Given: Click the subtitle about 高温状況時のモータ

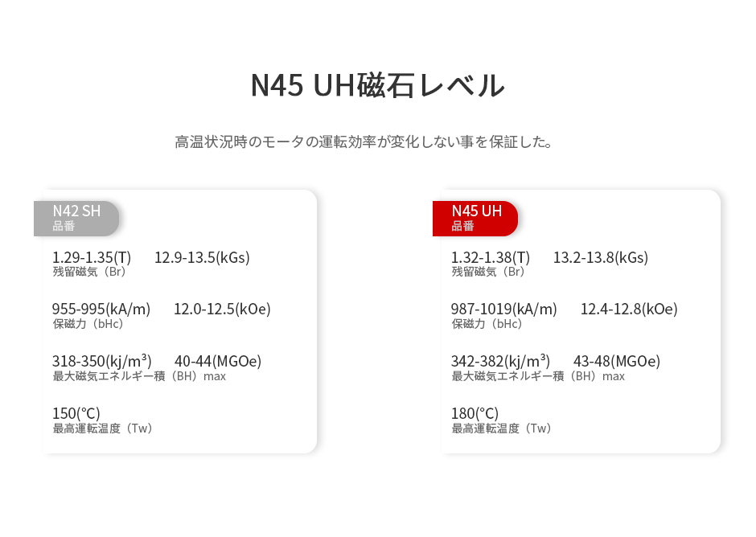Looking at the screenshot, I should (364, 142).
